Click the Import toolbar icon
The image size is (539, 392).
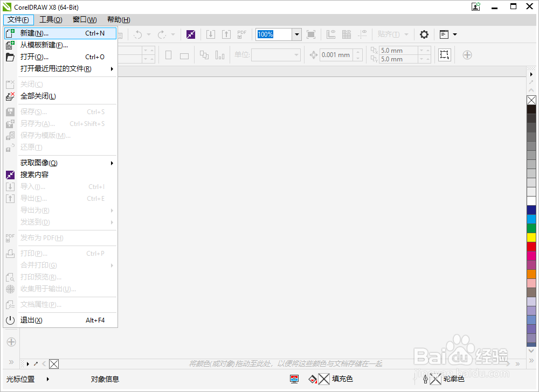(211, 34)
